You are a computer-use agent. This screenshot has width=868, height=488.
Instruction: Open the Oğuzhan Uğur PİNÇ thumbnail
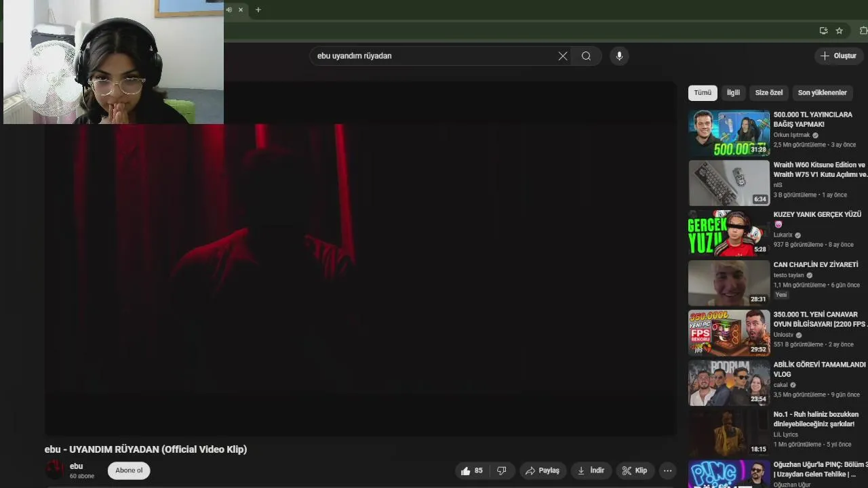pyautogui.click(x=729, y=474)
